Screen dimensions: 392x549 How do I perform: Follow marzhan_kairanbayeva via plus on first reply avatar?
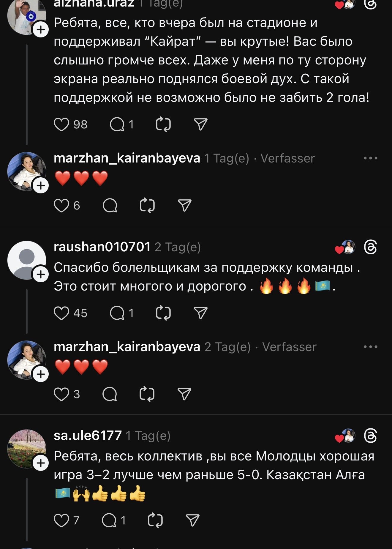pos(41,186)
